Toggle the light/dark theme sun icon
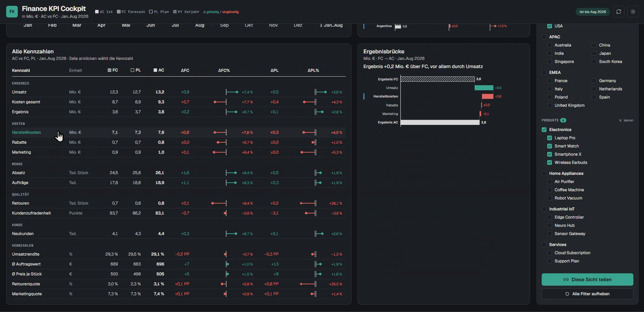Image resolution: width=644 pixels, height=312 pixels. pyautogui.click(x=633, y=12)
